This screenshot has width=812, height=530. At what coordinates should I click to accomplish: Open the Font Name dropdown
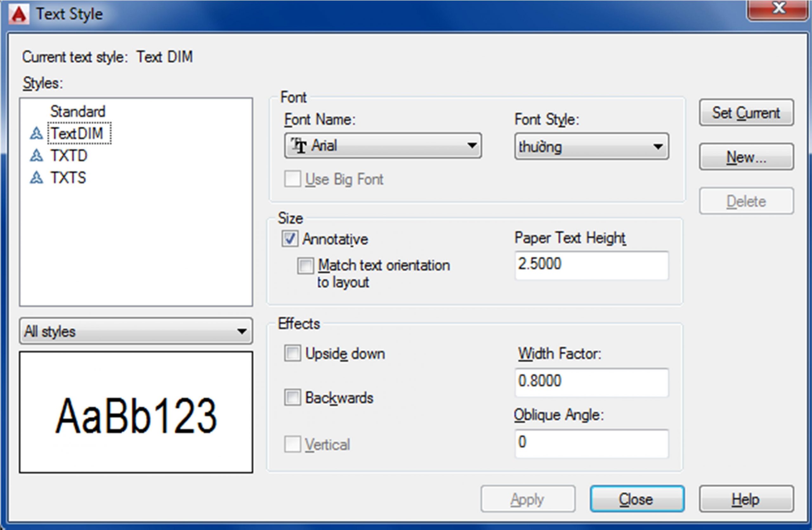coord(472,146)
